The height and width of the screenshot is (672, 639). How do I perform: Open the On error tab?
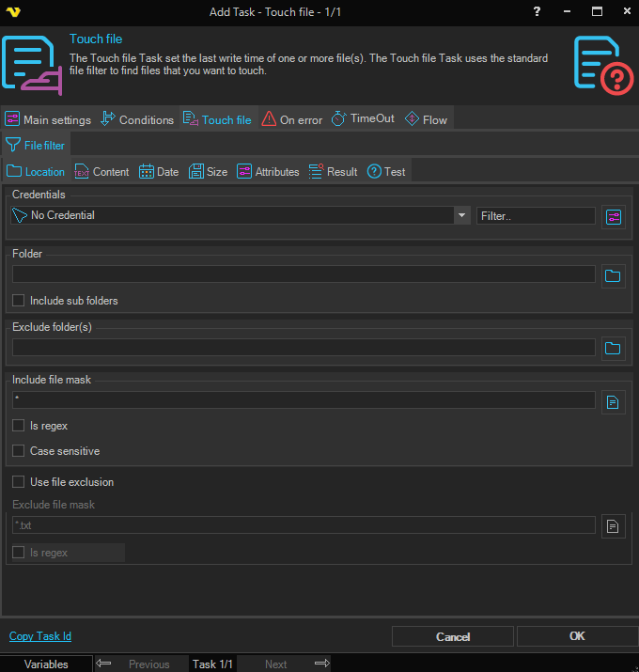[292, 119]
